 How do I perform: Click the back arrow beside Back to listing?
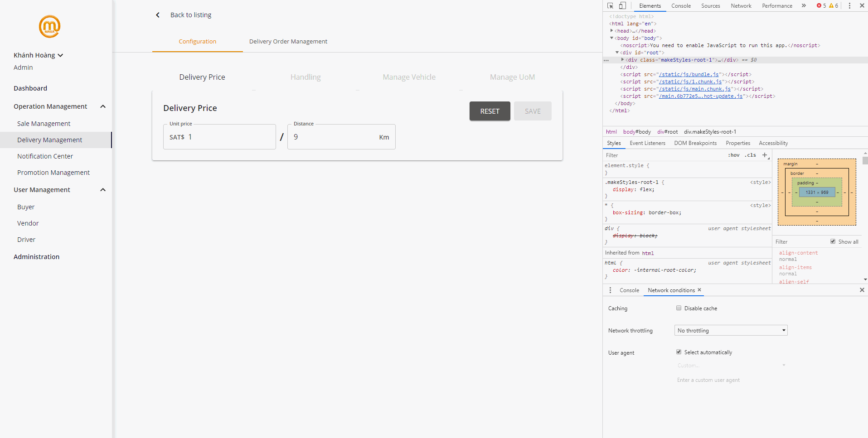(x=158, y=15)
